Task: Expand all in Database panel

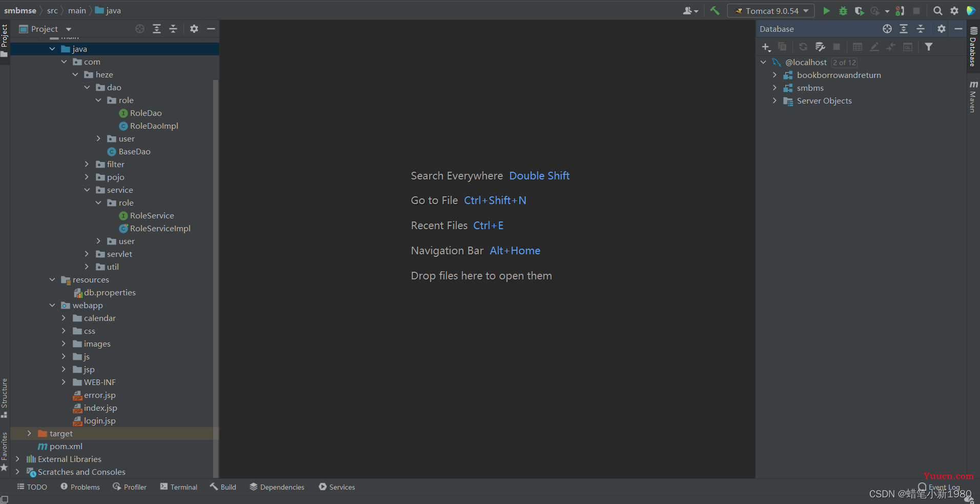Action: coord(904,29)
